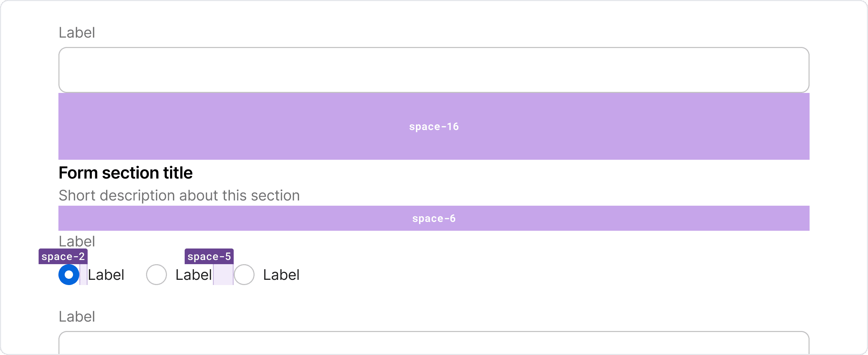Click the narrow space-2 gap highlight
The height and width of the screenshot is (355, 868).
pos(83,275)
